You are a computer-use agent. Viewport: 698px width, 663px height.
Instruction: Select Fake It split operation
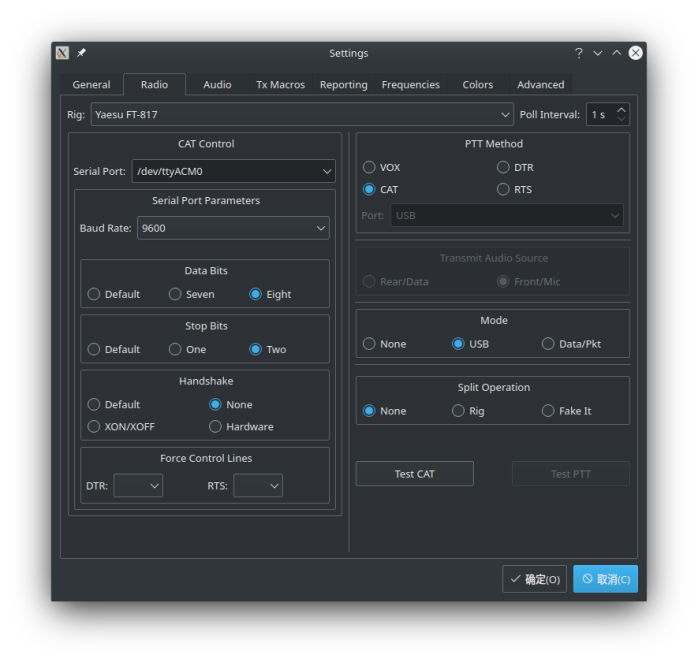(548, 411)
